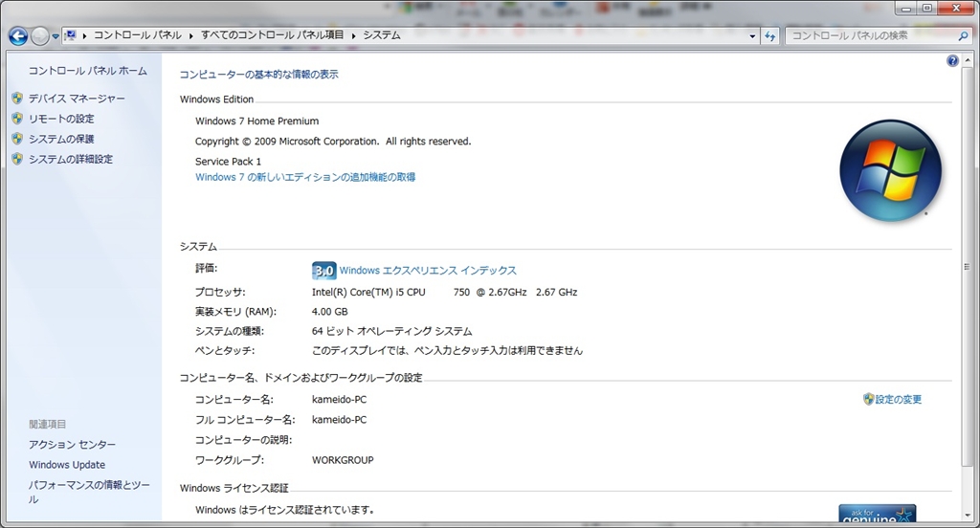Open アクション センター link

[x=72, y=444]
